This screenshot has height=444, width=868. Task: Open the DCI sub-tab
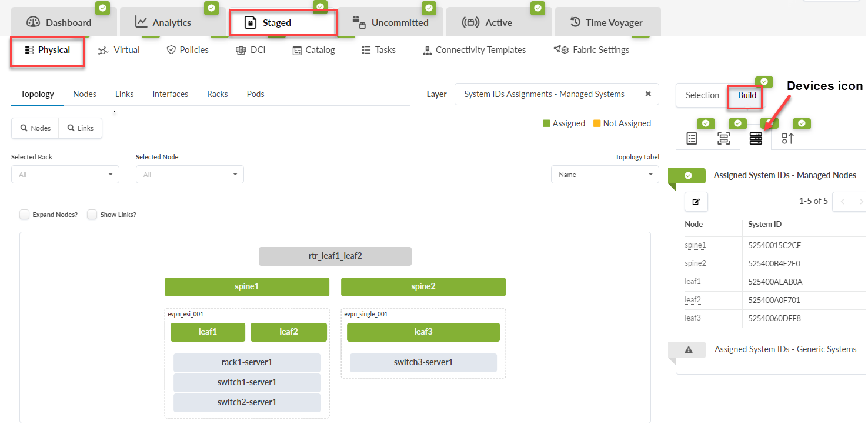click(x=251, y=50)
